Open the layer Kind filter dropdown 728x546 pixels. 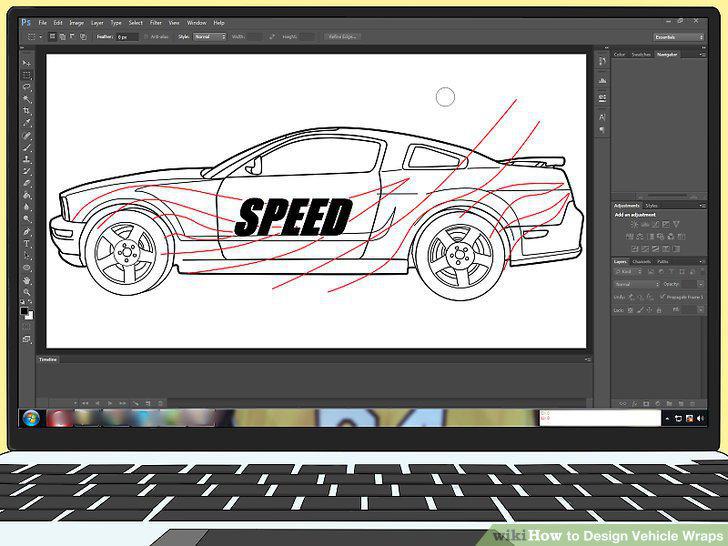[628, 272]
